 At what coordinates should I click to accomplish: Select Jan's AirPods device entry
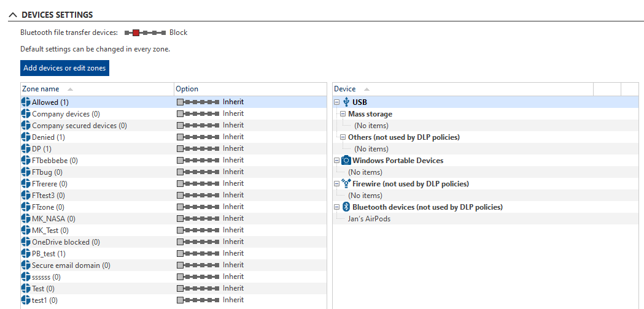369,219
